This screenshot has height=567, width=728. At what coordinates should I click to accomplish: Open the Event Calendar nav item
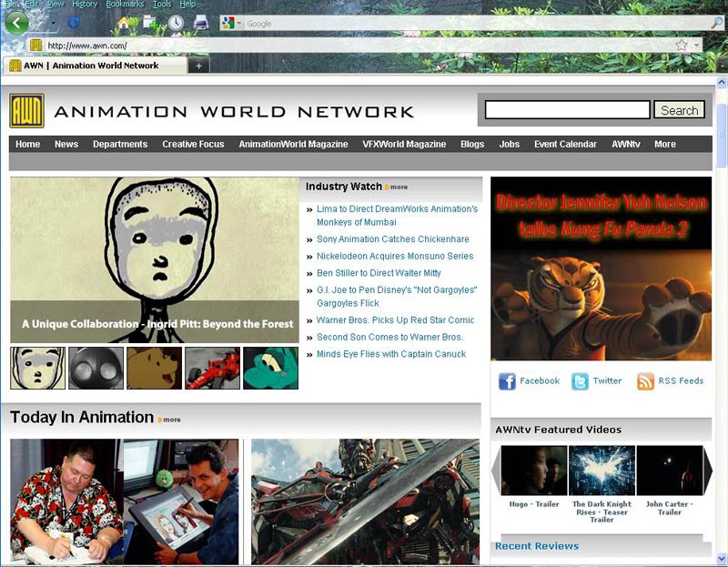565,145
